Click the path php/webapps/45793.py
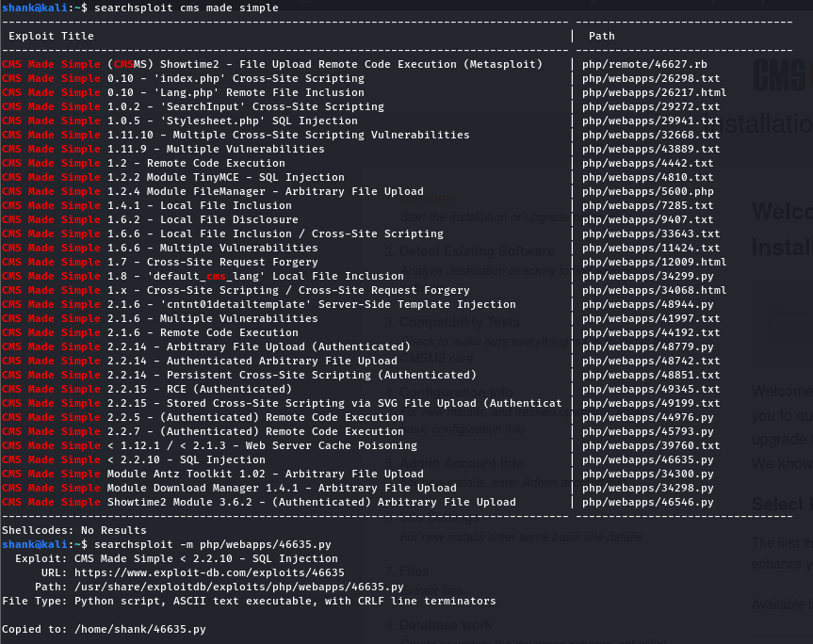 point(647,431)
